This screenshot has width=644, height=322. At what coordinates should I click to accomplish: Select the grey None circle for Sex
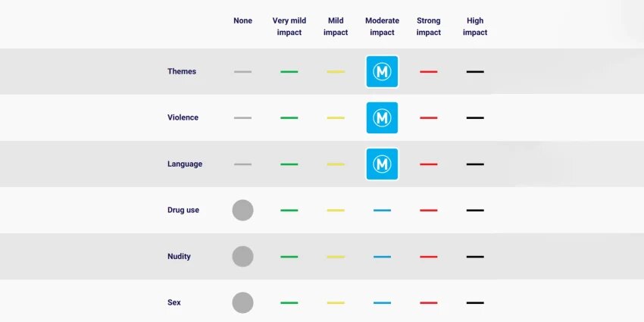242,303
